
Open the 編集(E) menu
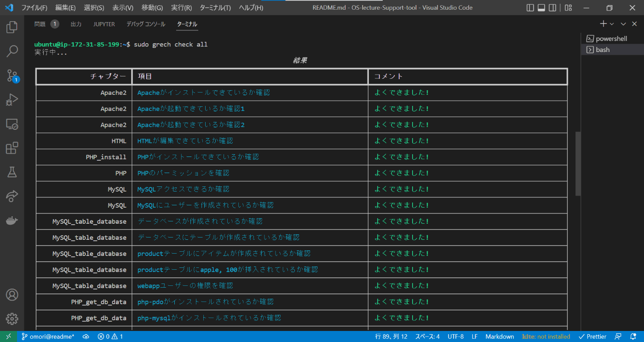coord(65,7)
